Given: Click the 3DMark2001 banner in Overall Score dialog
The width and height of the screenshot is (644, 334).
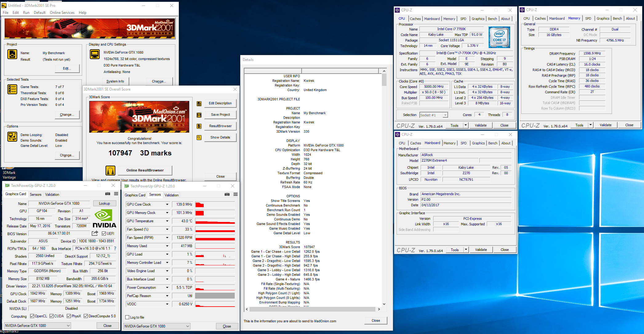Looking at the screenshot, I should [x=139, y=117].
